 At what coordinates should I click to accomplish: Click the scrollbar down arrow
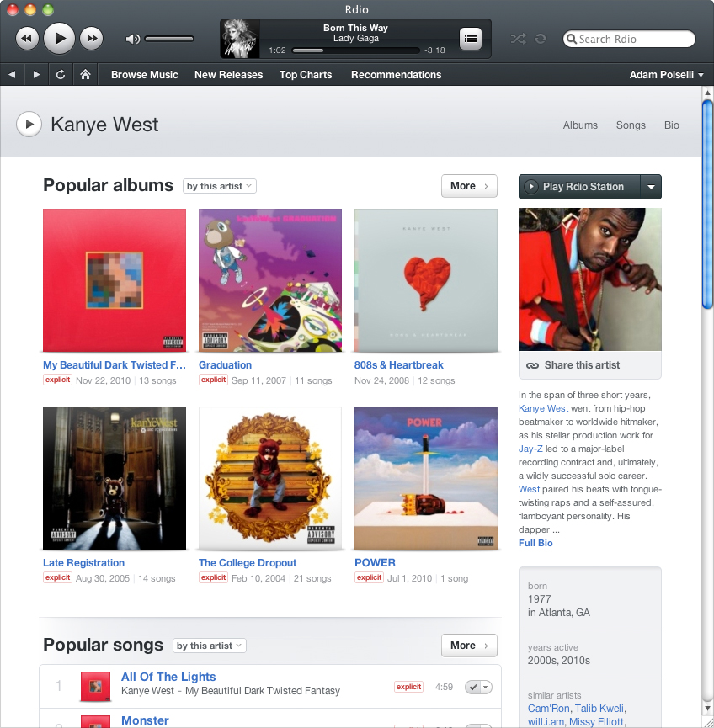pyautogui.click(x=707, y=709)
